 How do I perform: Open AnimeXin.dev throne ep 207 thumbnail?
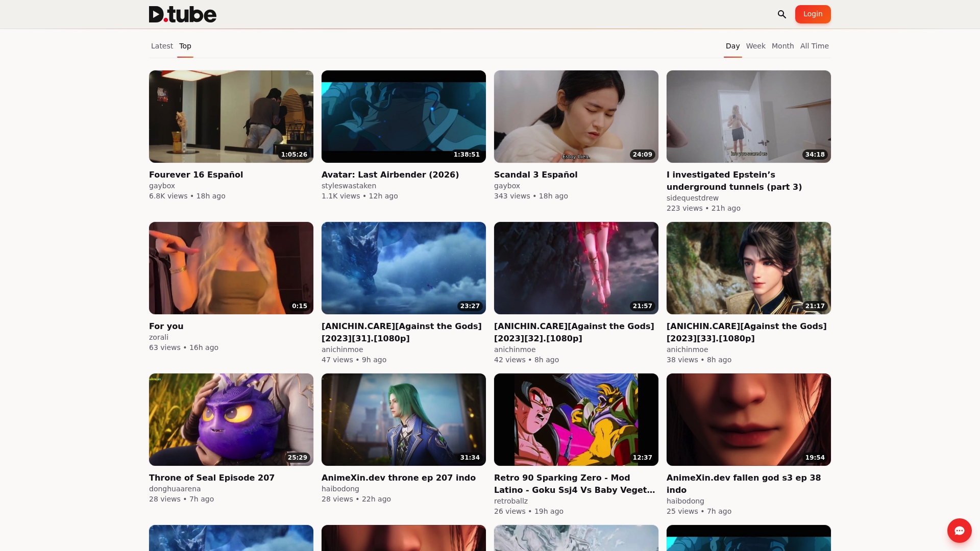404,419
